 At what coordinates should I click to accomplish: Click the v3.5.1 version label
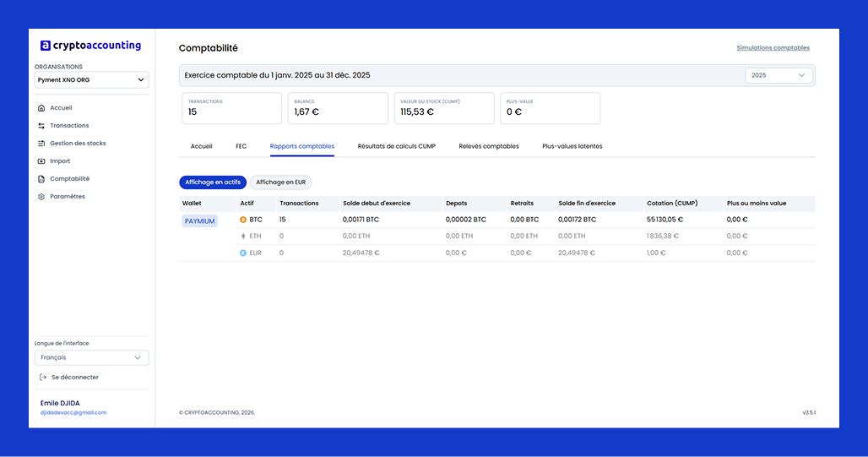tap(809, 413)
